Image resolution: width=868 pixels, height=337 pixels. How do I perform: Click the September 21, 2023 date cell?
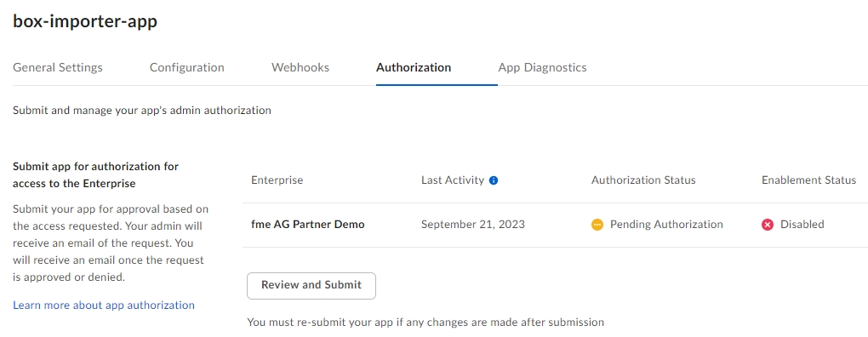tap(473, 225)
